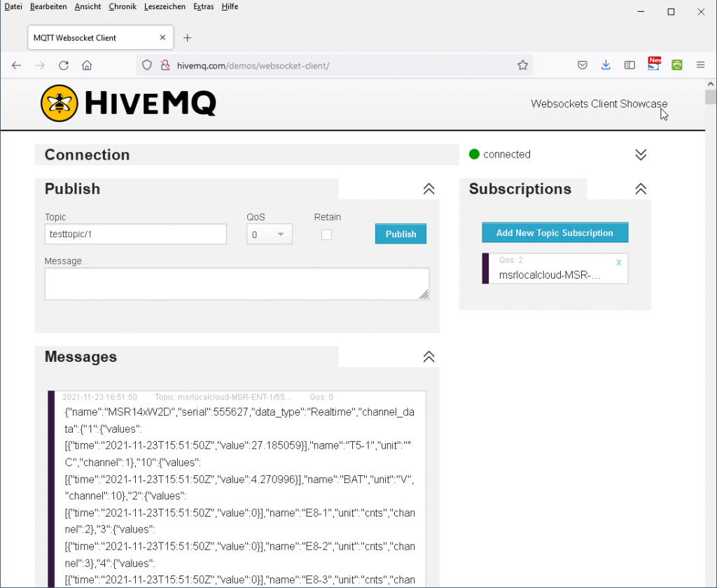Click Add New Topic Subscription
This screenshot has width=717, height=588.
pos(555,232)
